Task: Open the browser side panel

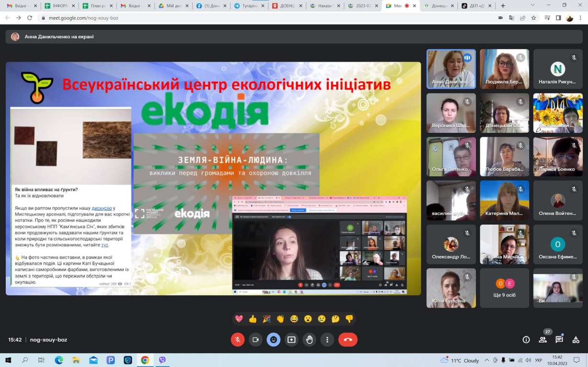Action: pyautogui.click(x=558, y=18)
